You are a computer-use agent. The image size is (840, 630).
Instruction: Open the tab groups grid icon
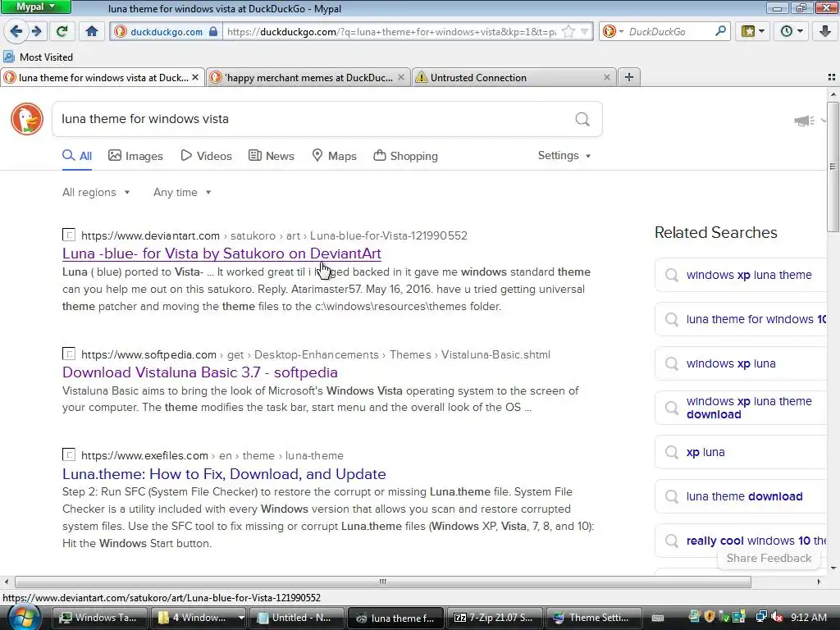coord(832,77)
